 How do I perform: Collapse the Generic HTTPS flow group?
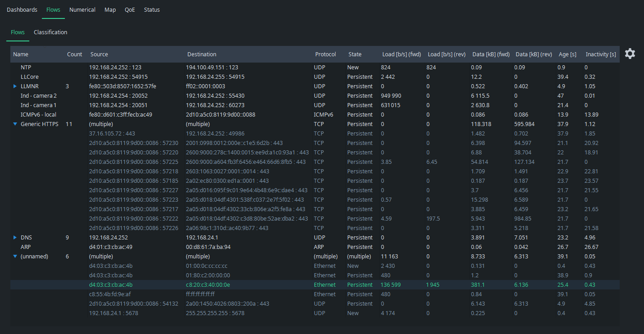(15, 124)
